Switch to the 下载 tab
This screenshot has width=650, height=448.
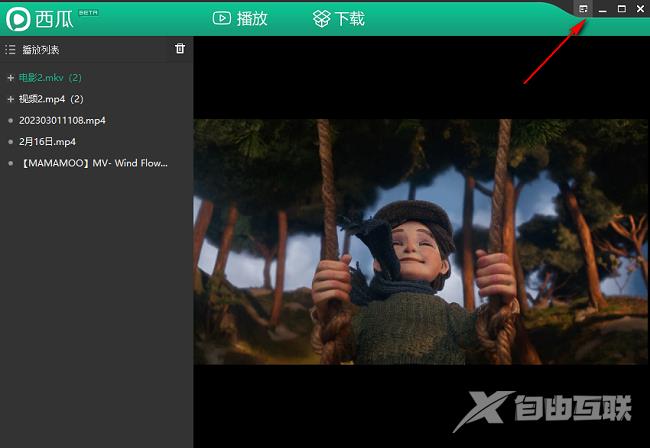tap(338, 18)
